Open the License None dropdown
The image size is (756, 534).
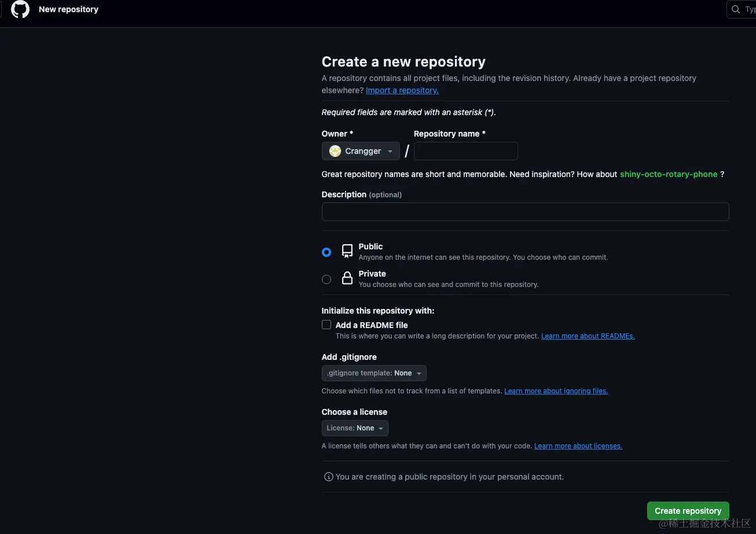pyautogui.click(x=355, y=428)
